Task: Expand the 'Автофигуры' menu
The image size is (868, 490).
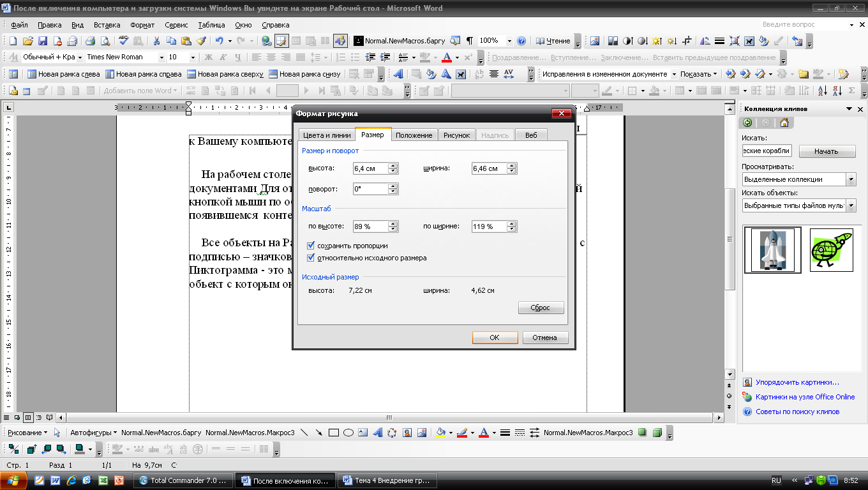Action: 94,433
